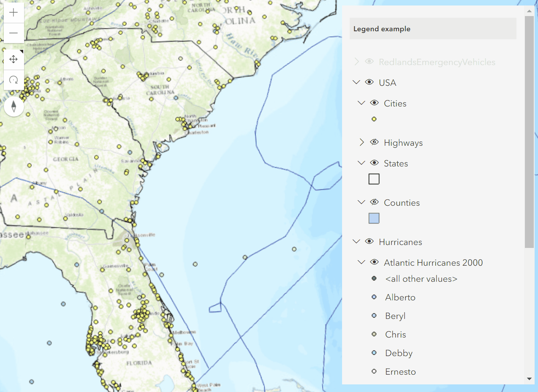The height and width of the screenshot is (392, 538).
Task: Click the blue Counties fill swatch
Action: 374,218
